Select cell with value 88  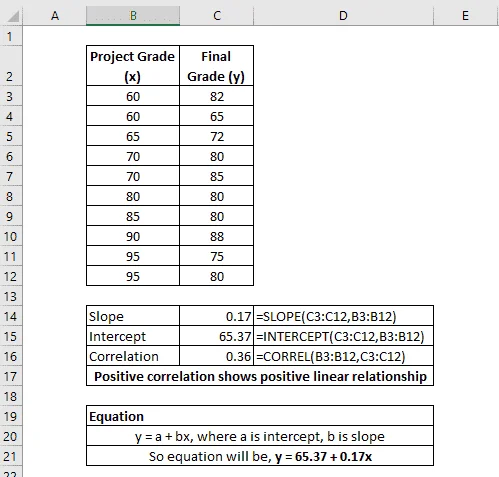tap(217, 236)
